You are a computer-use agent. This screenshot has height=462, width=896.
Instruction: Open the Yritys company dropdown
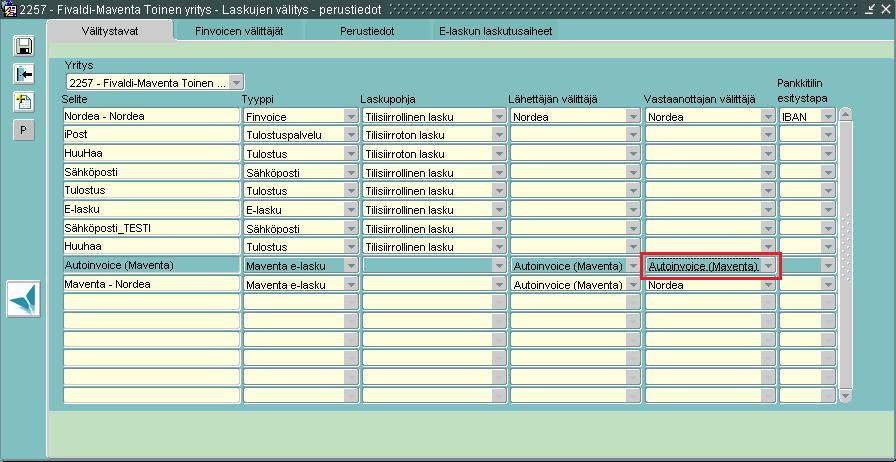coord(237,83)
